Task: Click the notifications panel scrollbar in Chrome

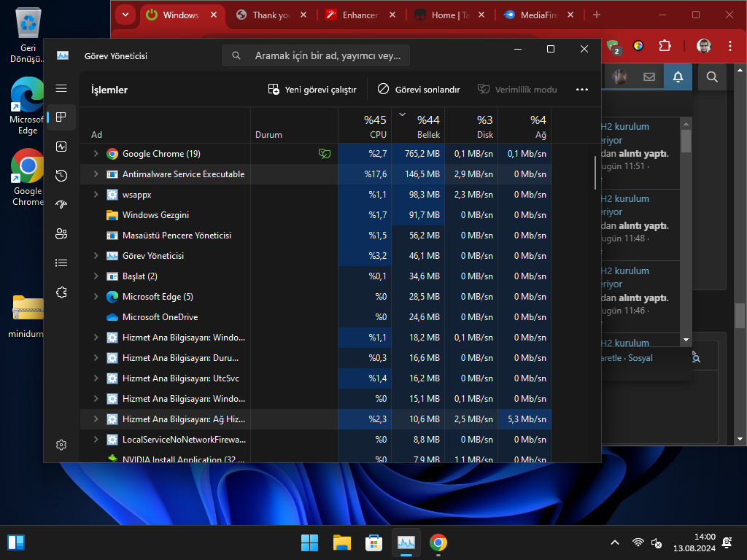Action: pos(686,141)
